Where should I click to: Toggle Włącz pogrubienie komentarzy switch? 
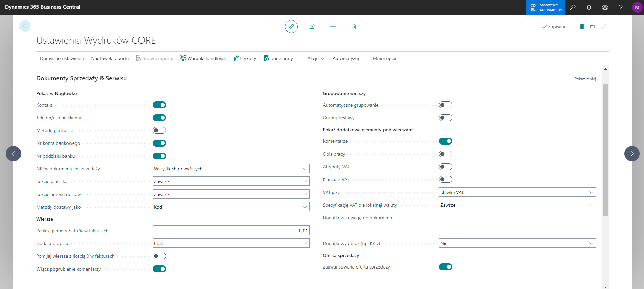[x=159, y=269]
